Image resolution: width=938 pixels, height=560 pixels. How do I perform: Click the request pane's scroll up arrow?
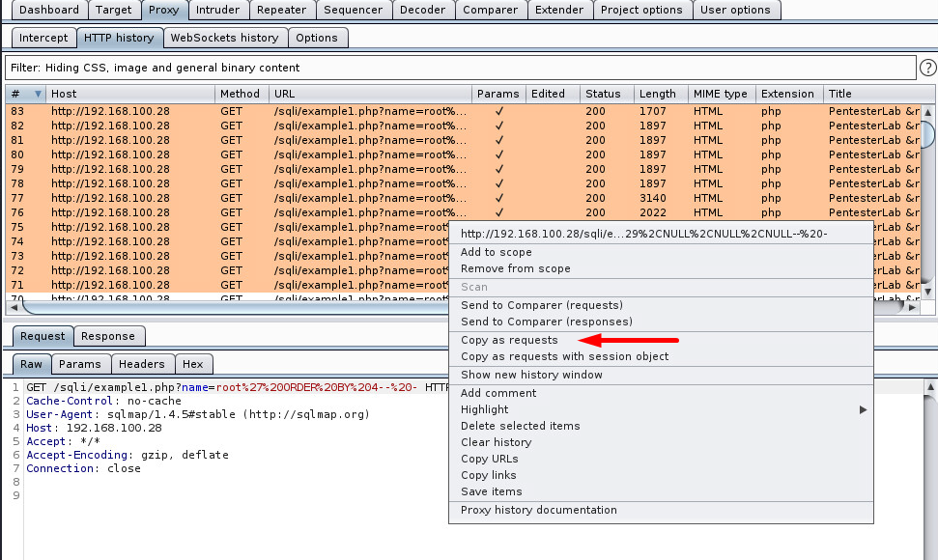(x=930, y=386)
